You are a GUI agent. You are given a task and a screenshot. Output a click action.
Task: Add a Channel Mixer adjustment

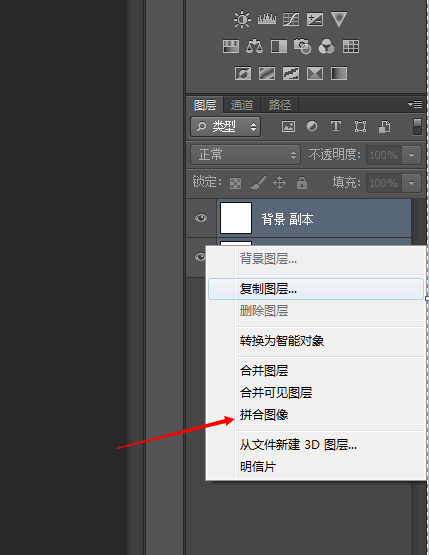[x=326, y=46]
